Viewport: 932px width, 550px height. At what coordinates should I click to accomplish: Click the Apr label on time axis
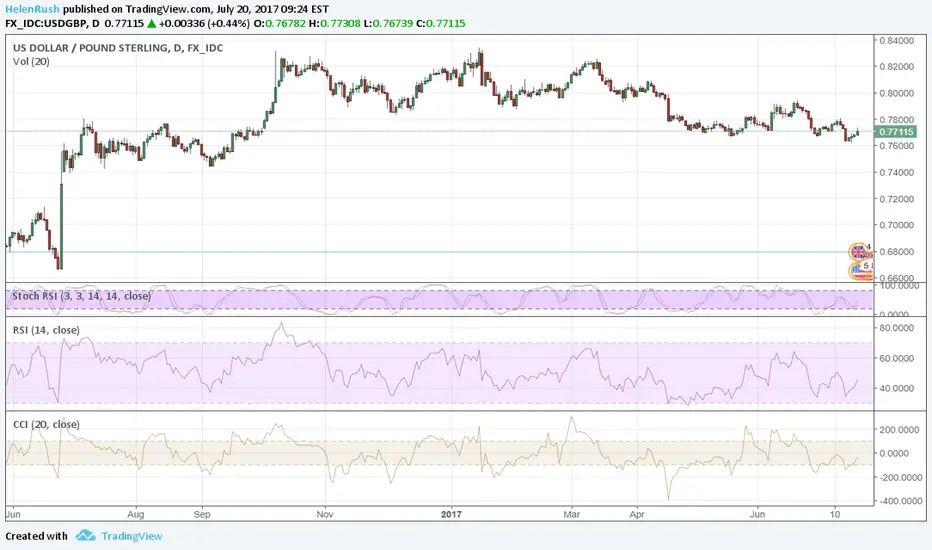pyautogui.click(x=637, y=514)
